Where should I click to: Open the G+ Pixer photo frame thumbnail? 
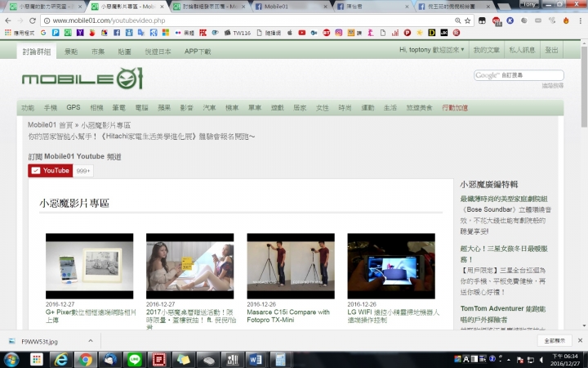point(89,266)
